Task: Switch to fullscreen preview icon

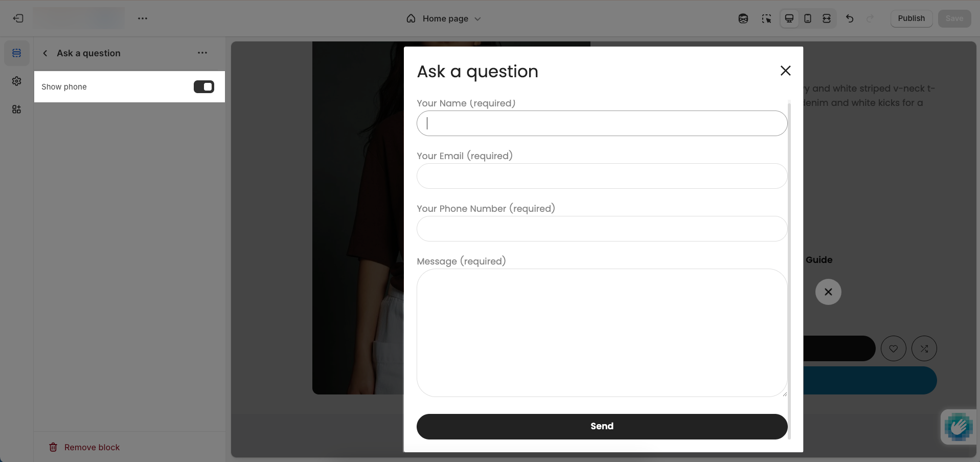Action: tap(827, 18)
